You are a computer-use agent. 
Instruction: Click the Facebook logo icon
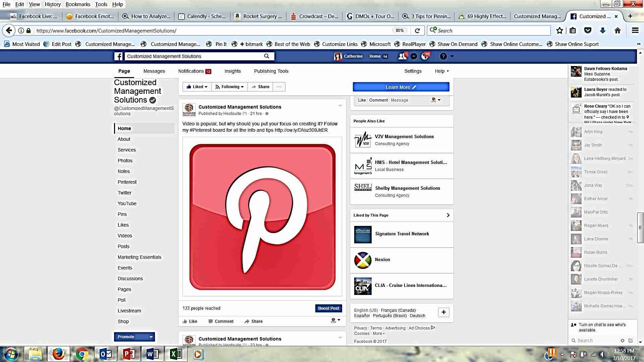[118, 56]
